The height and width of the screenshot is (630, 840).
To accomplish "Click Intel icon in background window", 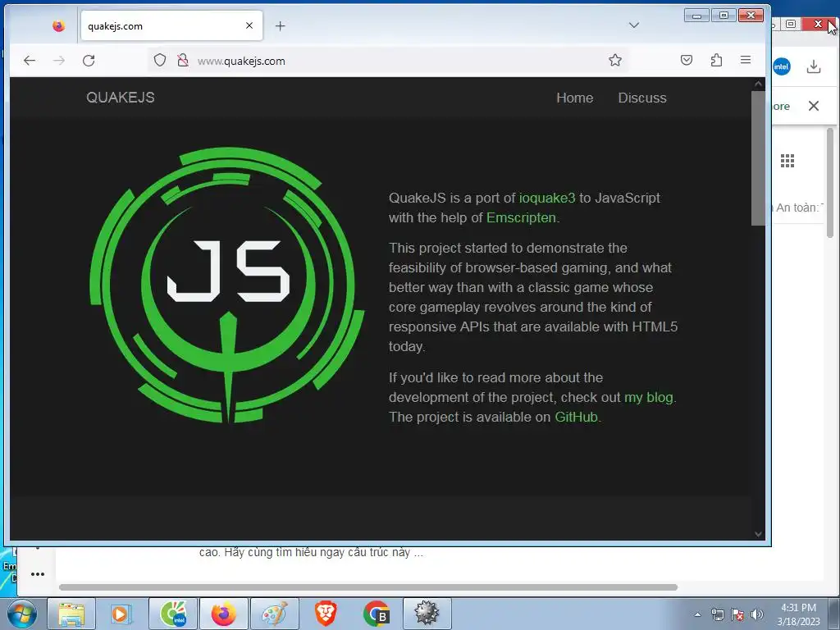I will tap(782, 66).
